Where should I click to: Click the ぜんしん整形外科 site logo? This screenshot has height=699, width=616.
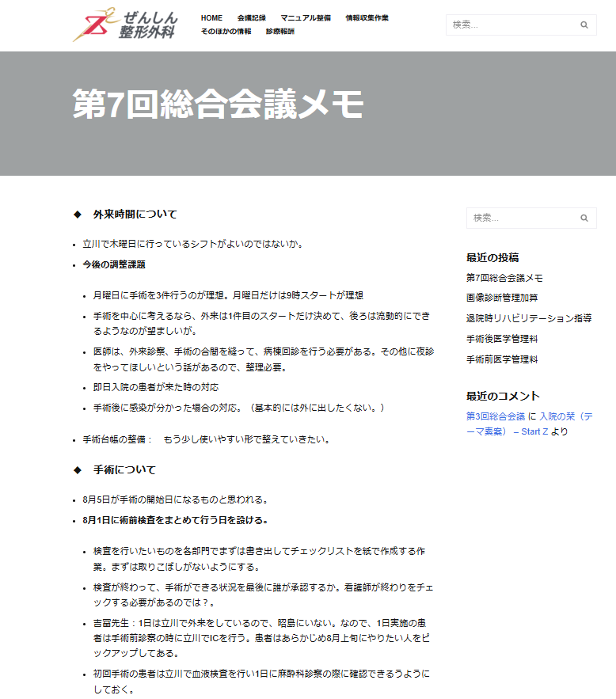(x=125, y=25)
